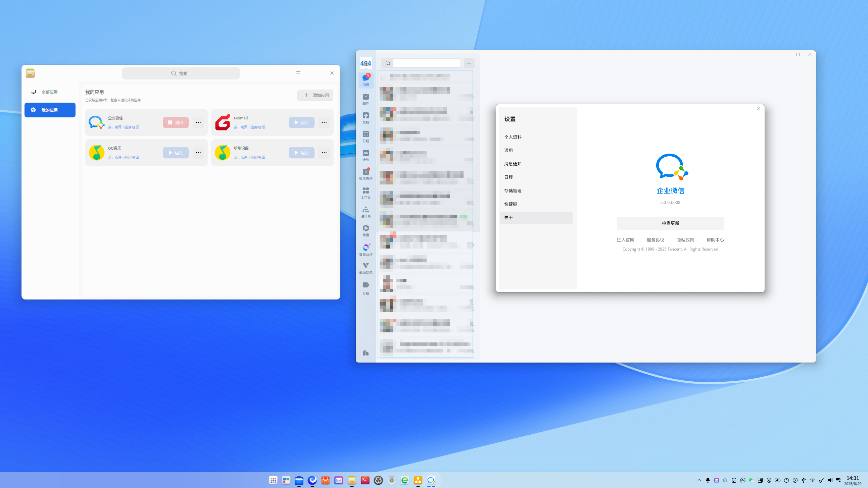Click the 退出 button for 企业微信
The height and width of the screenshot is (488, 868).
coord(176,123)
